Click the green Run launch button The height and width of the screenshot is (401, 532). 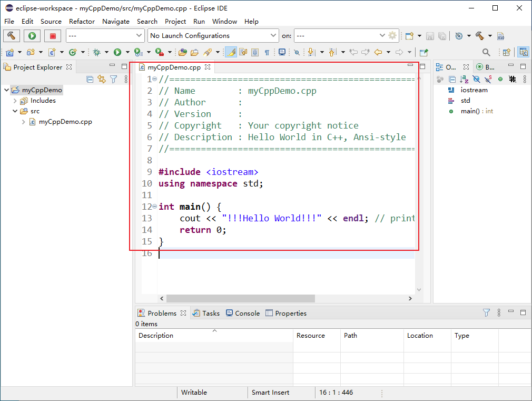click(32, 36)
